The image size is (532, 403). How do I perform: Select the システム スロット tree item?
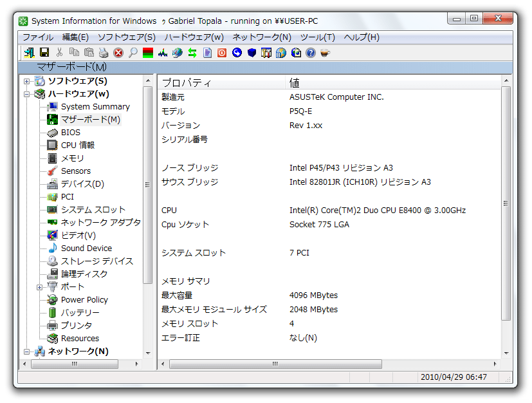click(93, 209)
